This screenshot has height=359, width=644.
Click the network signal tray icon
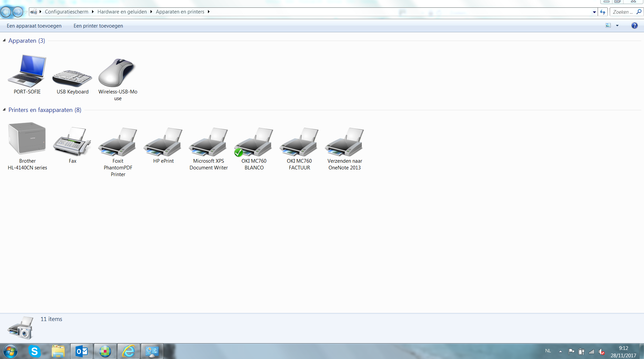tap(592, 352)
